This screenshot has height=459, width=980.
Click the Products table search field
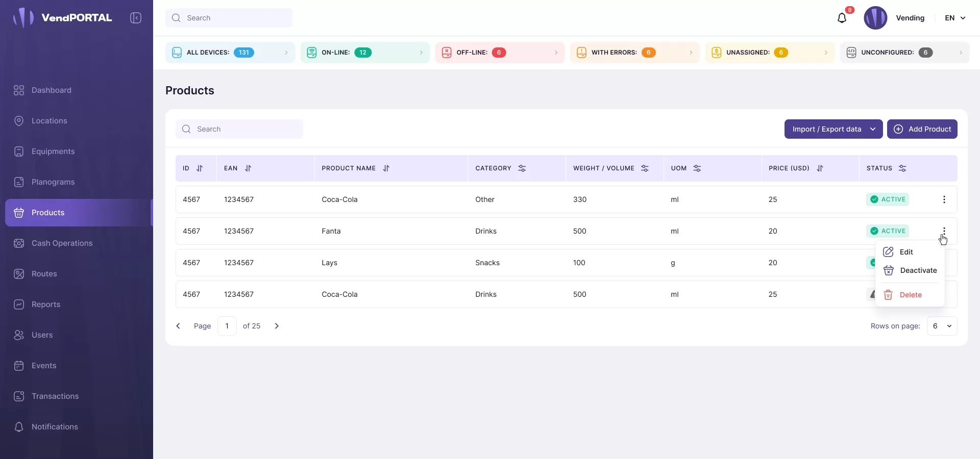[240, 129]
